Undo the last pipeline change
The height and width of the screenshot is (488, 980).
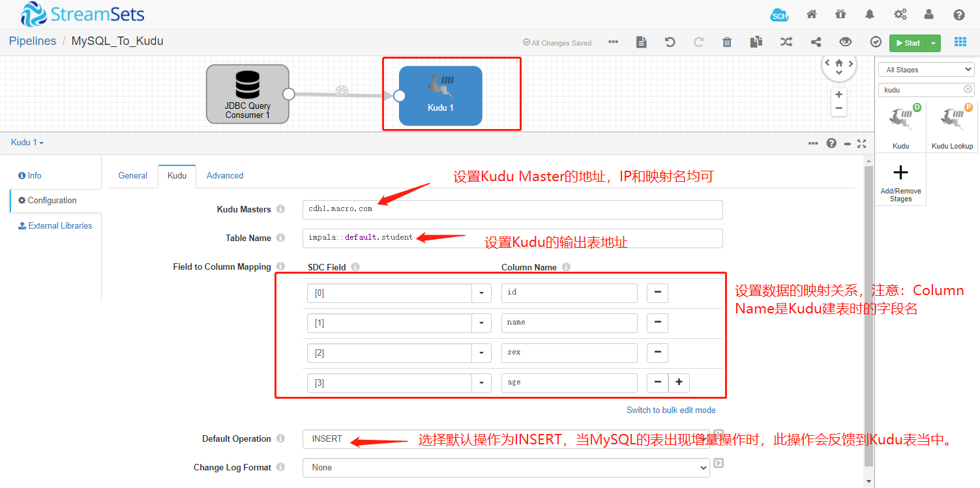pyautogui.click(x=670, y=42)
